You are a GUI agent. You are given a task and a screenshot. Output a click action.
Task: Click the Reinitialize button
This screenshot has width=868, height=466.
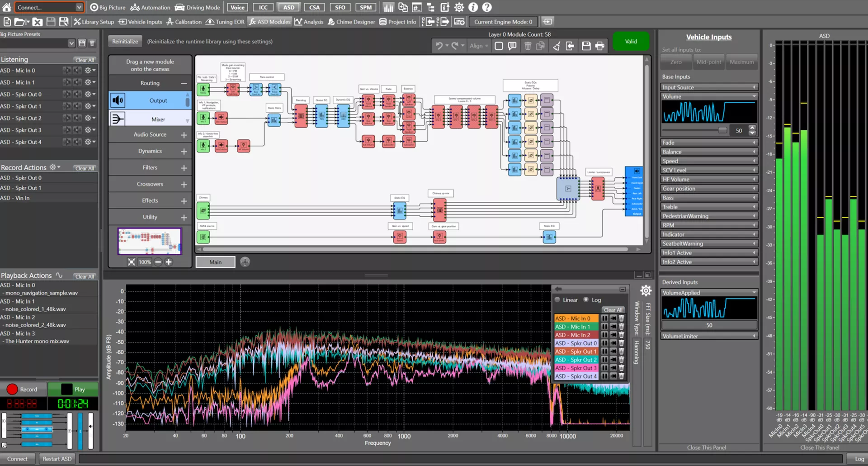tap(125, 41)
